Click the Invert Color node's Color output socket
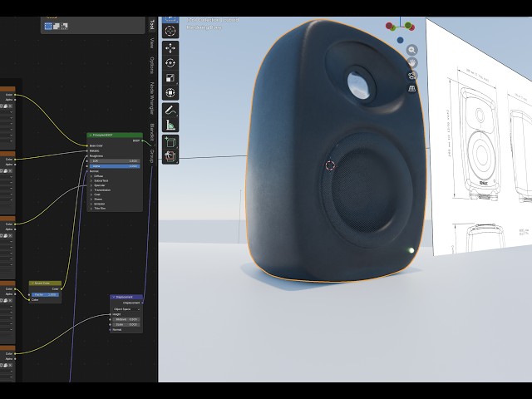The image size is (532, 399). [x=61, y=288]
